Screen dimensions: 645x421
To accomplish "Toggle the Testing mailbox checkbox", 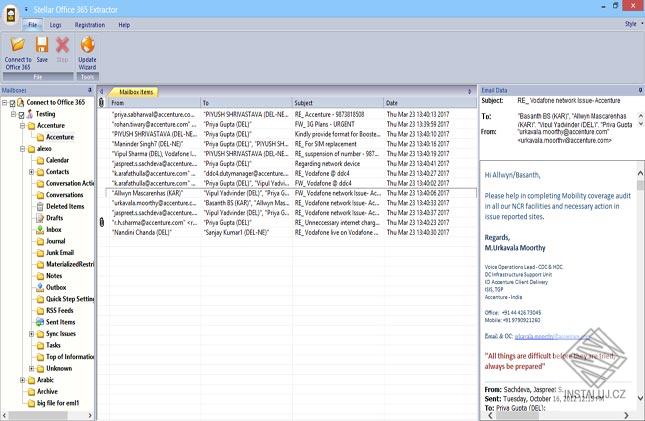I will pyautogui.click(x=21, y=114).
